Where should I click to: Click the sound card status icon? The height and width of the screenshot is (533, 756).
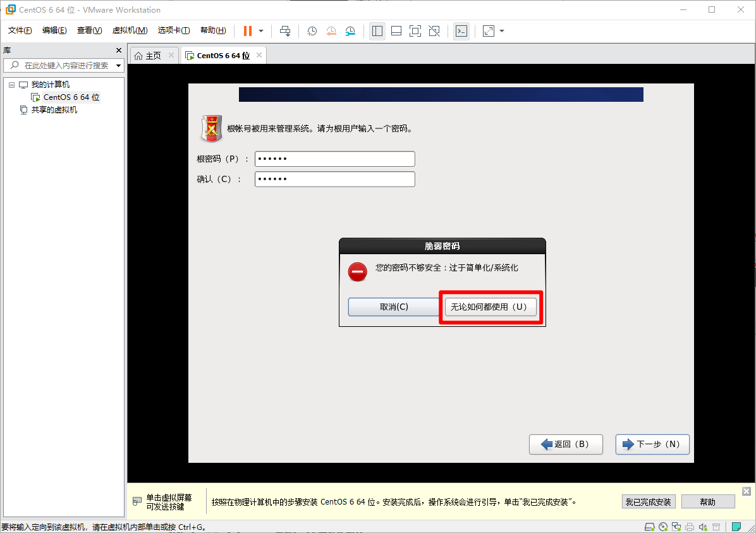coord(703,527)
